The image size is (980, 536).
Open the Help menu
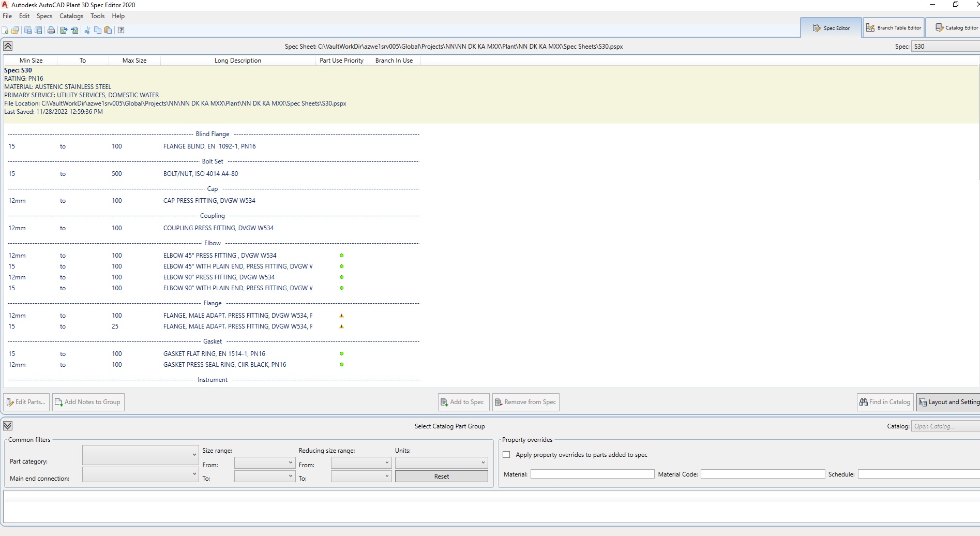click(x=118, y=16)
